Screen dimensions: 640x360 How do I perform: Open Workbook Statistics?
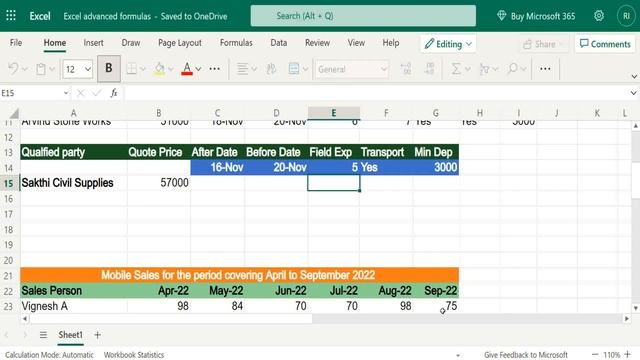point(133,355)
